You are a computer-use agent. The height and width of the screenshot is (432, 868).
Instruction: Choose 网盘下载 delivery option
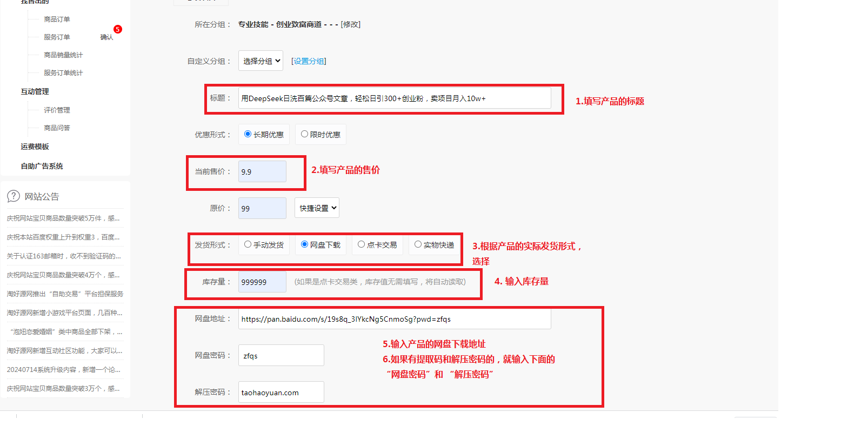pyautogui.click(x=304, y=244)
